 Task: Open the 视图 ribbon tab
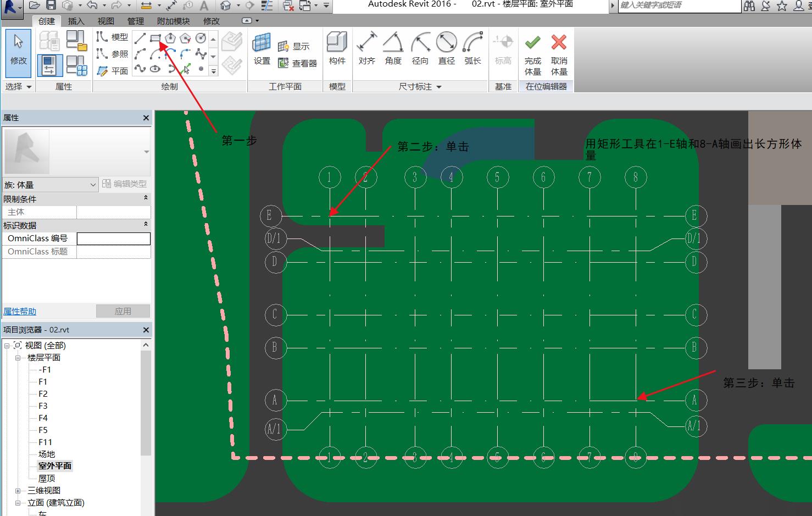click(x=105, y=21)
